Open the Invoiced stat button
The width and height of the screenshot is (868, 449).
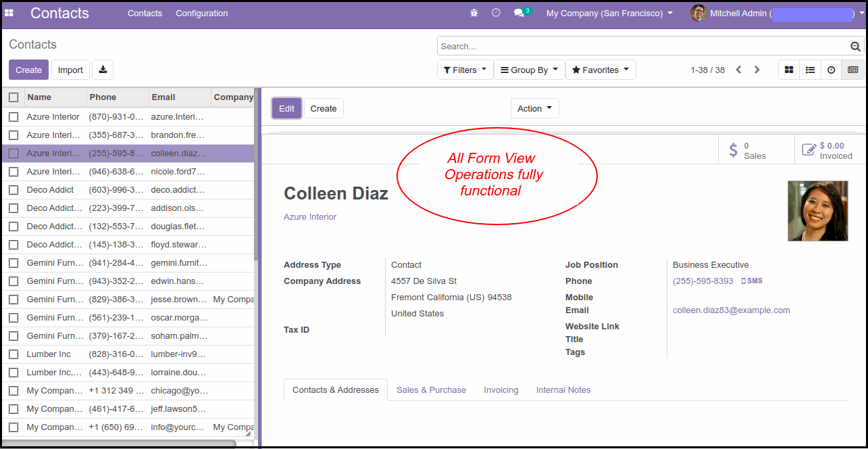pos(831,150)
